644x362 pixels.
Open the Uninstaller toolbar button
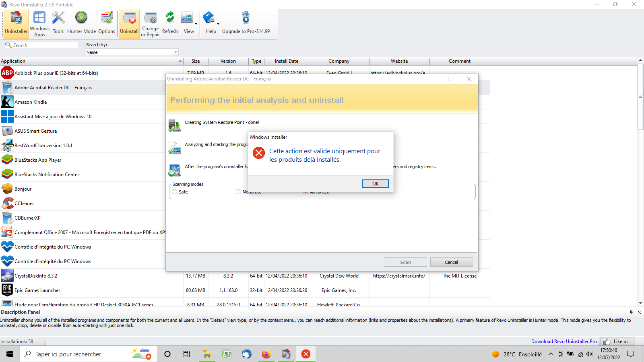(x=16, y=23)
